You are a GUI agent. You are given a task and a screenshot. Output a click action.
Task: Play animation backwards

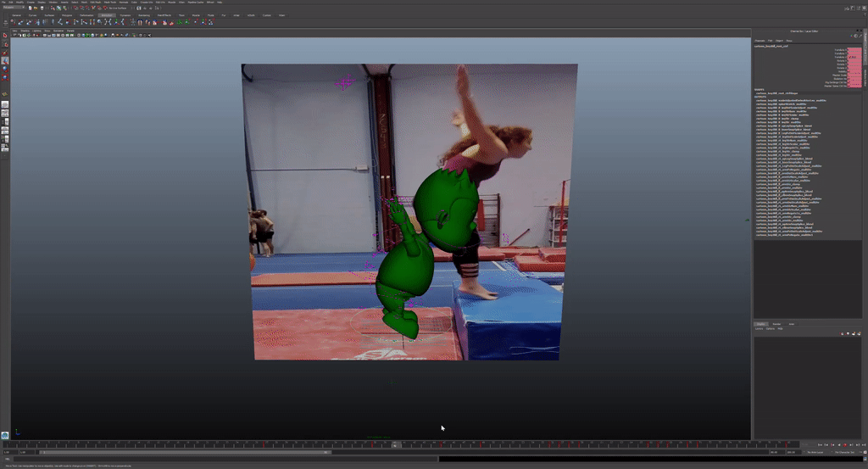tap(839, 444)
